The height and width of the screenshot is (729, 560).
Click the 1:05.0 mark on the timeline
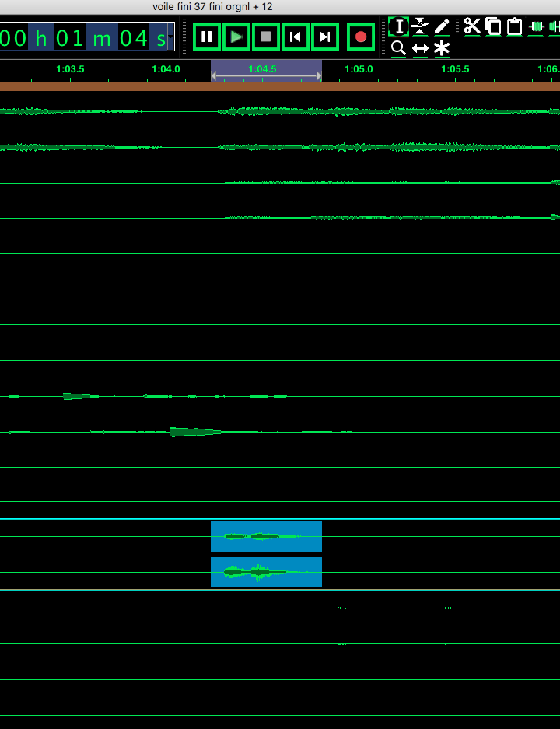359,68
